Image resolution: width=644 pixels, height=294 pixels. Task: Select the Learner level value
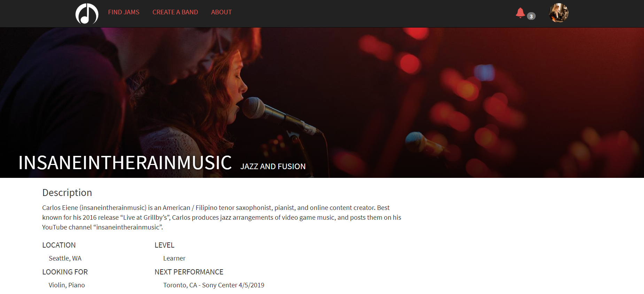(x=174, y=258)
